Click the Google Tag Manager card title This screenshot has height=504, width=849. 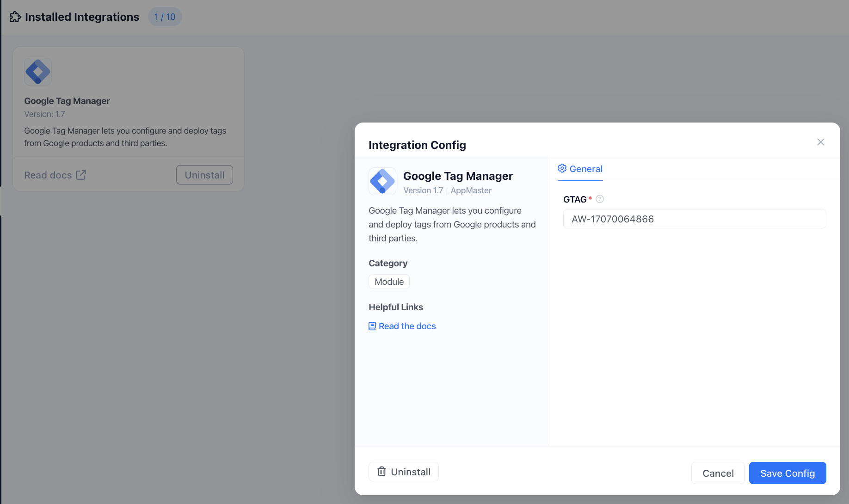(x=67, y=101)
